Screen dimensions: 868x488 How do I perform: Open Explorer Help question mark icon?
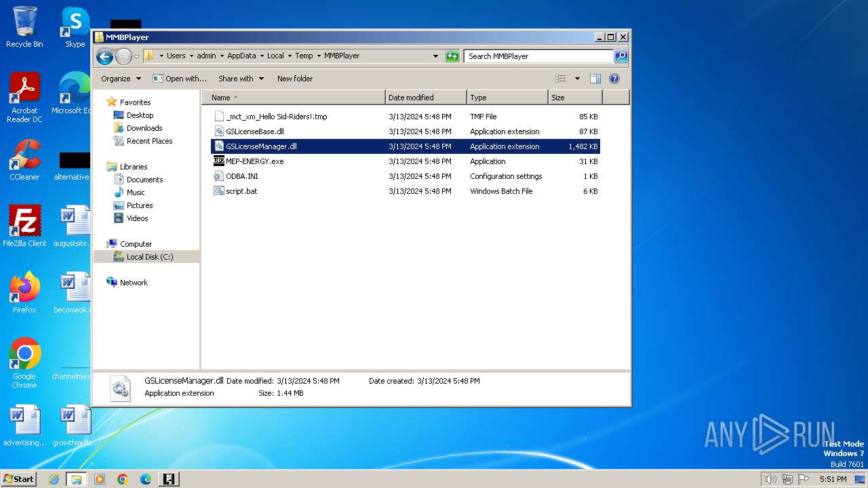tap(614, 79)
